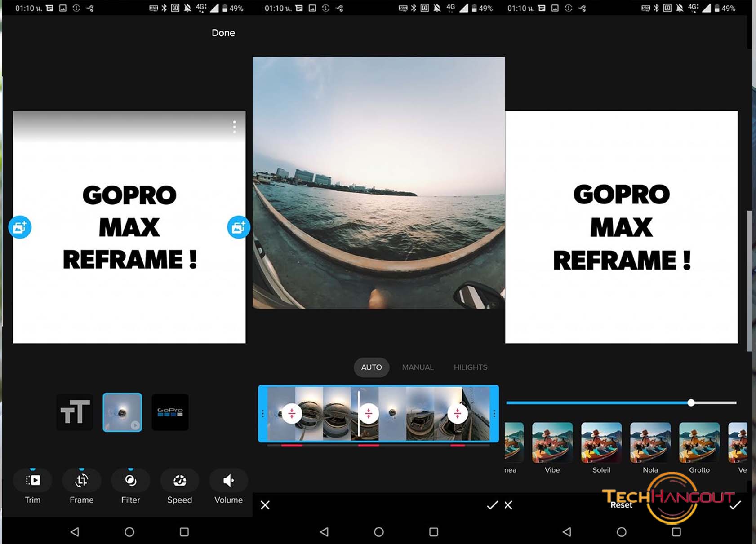Tap Done in the left editor screen
756x544 pixels.
[223, 33]
